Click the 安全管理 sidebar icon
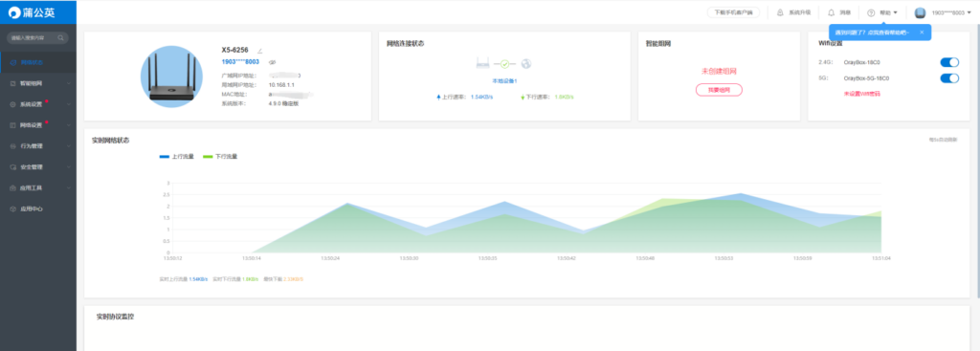Viewport: 980px width, 351px height. [x=13, y=167]
